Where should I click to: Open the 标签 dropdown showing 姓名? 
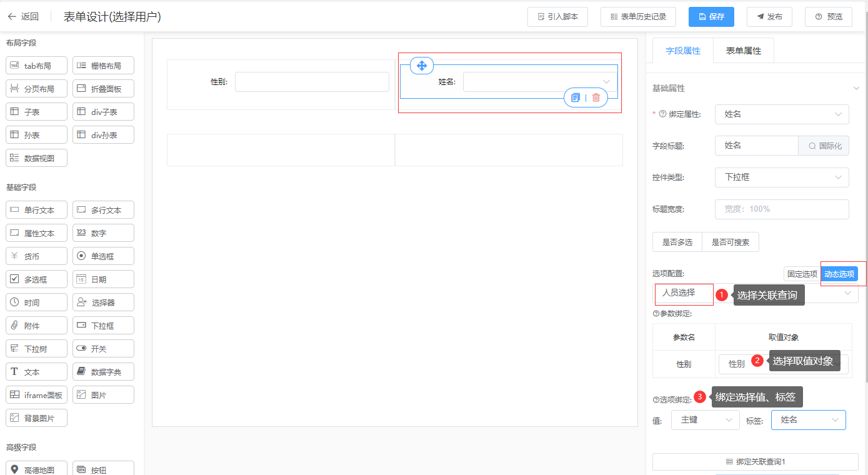click(808, 420)
